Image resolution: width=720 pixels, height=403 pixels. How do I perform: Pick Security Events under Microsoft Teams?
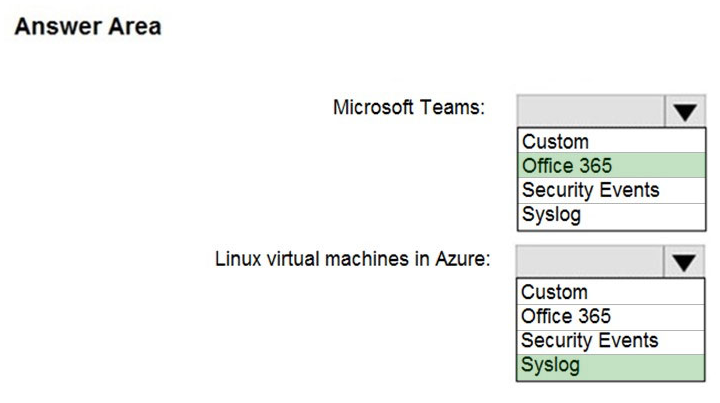(590, 189)
